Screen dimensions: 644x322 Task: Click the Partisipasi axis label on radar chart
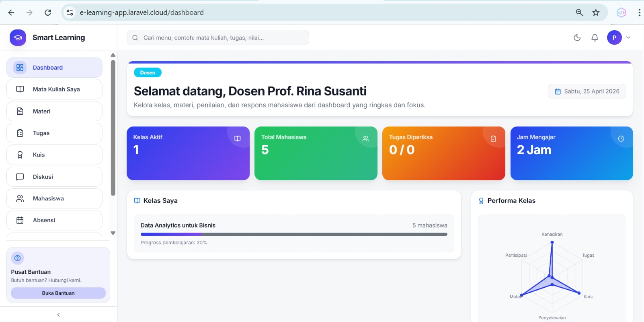[x=516, y=255]
